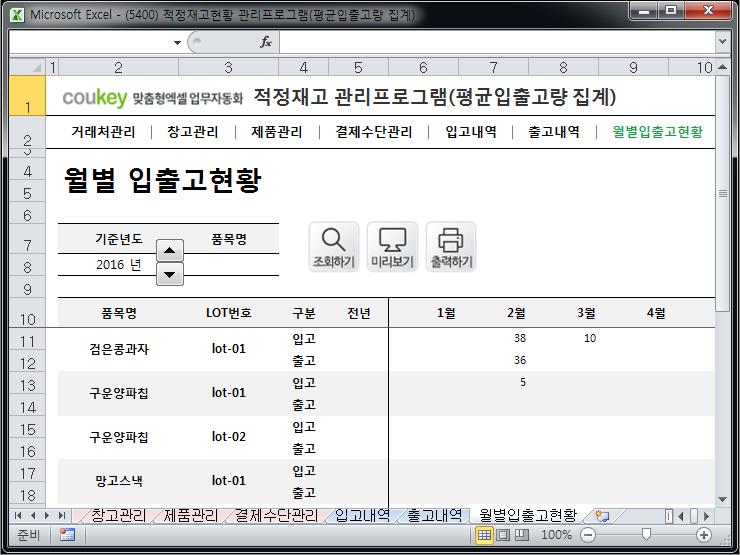This screenshot has height=555, width=740.
Task: Select column header 2
Action: pyautogui.click(x=118, y=67)
